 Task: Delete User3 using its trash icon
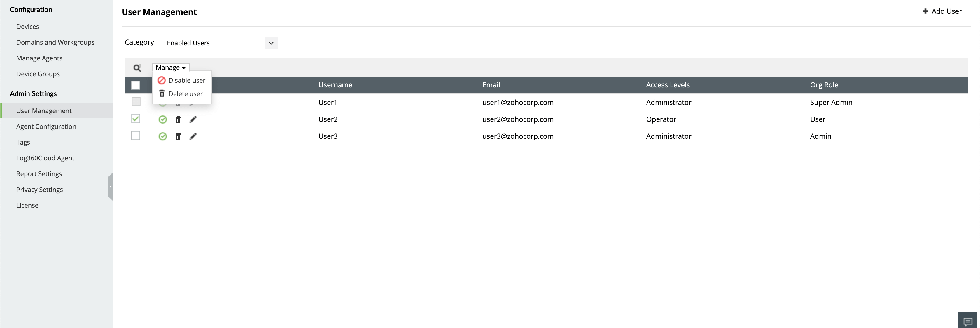pyautogui.click(x=178, y=136)
